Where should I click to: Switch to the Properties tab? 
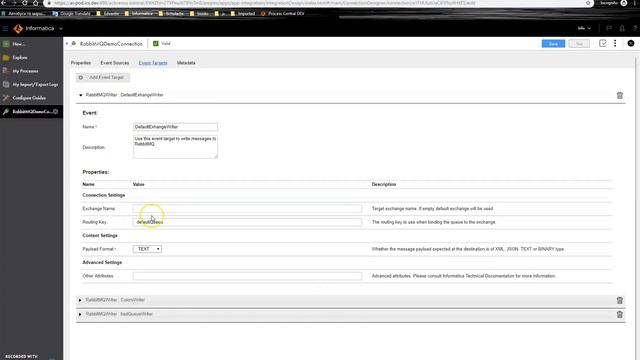(x=81, y=63)
